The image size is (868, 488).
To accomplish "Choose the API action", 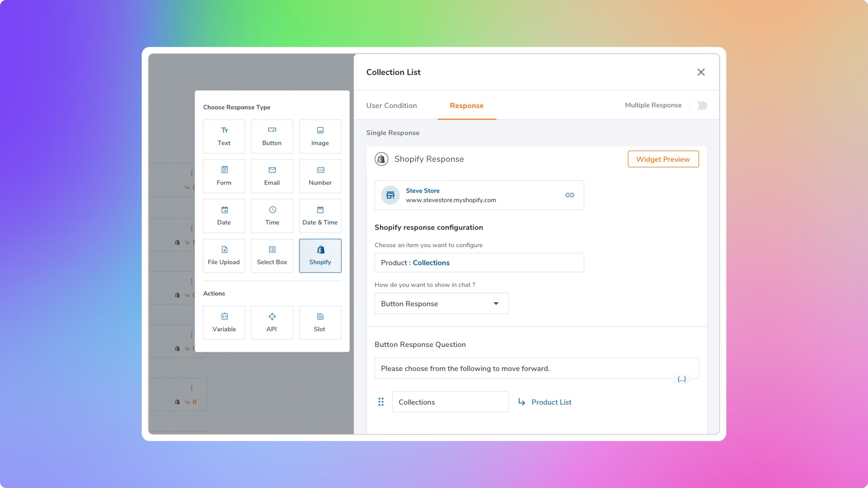I will coord(272,322).
